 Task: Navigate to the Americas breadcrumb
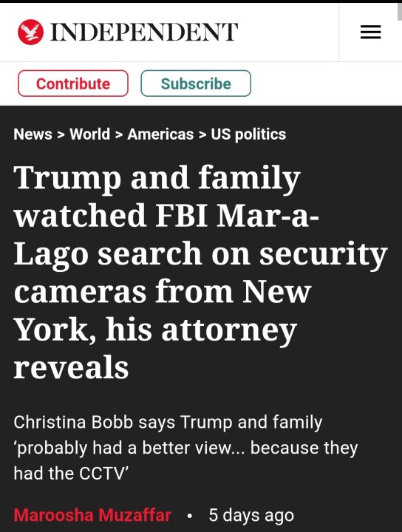point(160,134)
